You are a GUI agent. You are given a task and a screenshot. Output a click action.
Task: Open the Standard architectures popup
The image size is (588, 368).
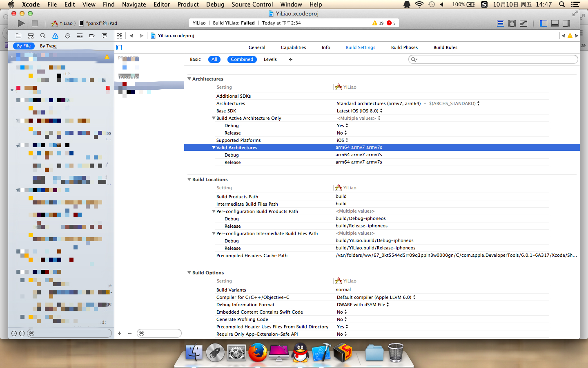(x=408, y=103)
